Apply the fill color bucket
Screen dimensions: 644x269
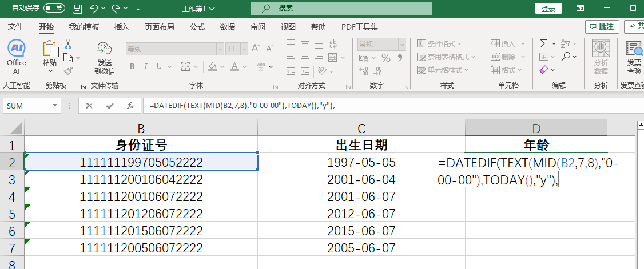click(212, 66)
